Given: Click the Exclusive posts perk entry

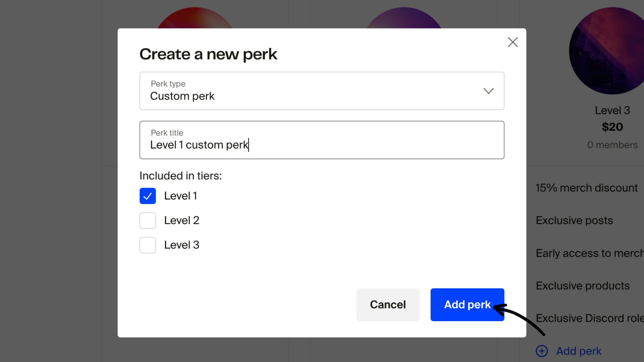Looking at the screenshot, I should tap(574, 220).
